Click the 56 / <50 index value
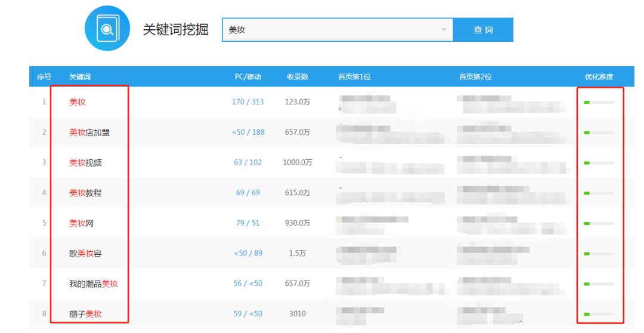 [x=247, y=283]
